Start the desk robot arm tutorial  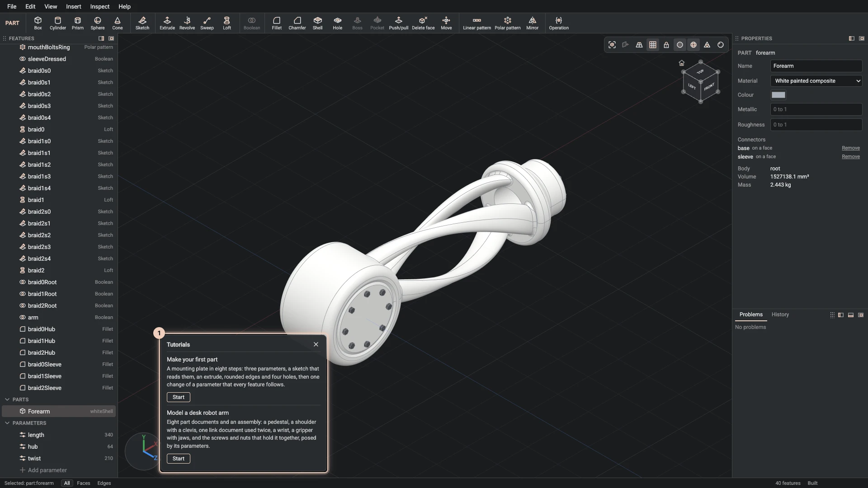(178, 459)
